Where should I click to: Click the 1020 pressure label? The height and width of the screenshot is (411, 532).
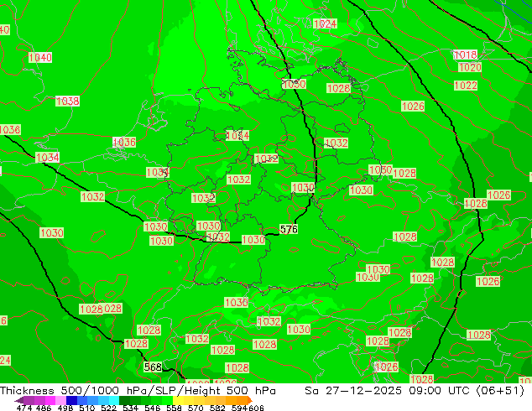[x=470, y=67]
